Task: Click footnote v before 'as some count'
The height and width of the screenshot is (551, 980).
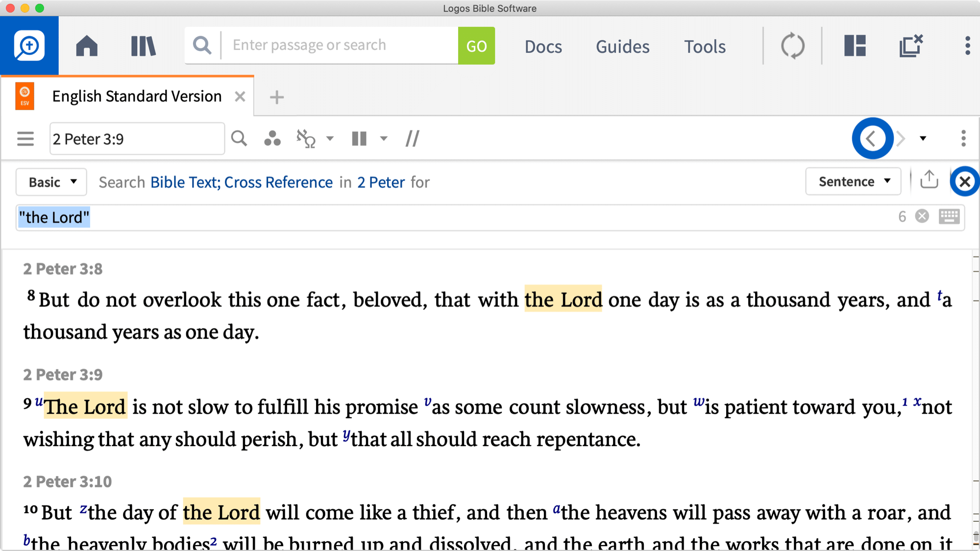Action: tap(427, 402)
